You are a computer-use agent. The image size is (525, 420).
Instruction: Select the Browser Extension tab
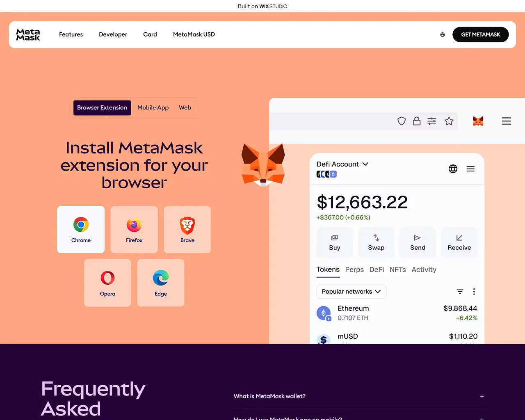tap(102, 108)
